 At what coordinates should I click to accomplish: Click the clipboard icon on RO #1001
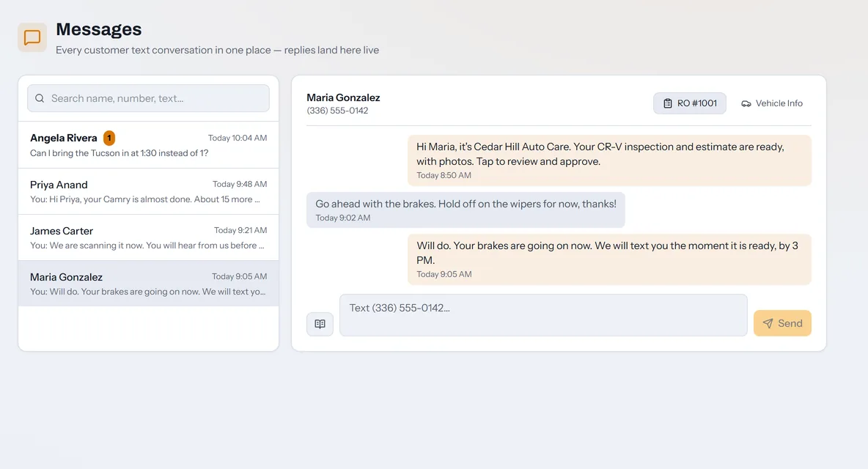point(668,103)
